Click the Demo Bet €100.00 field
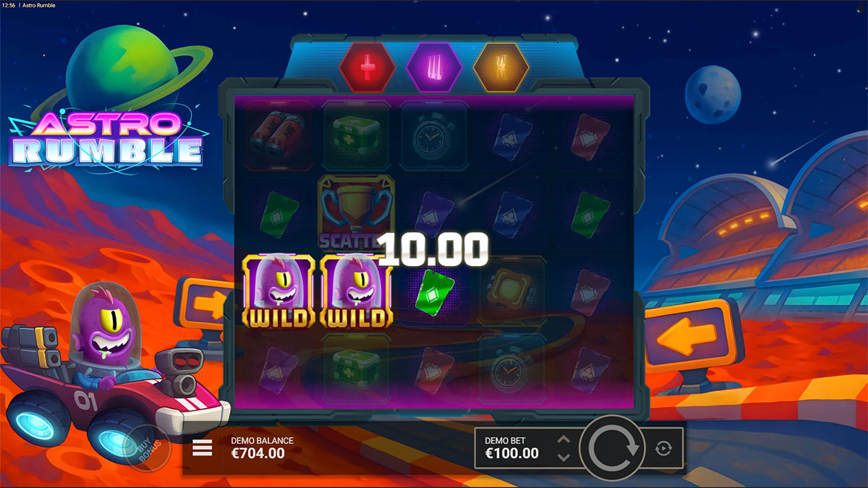This screenshot has width=868, height=488. pyautogui.click(x=512, y=448)
